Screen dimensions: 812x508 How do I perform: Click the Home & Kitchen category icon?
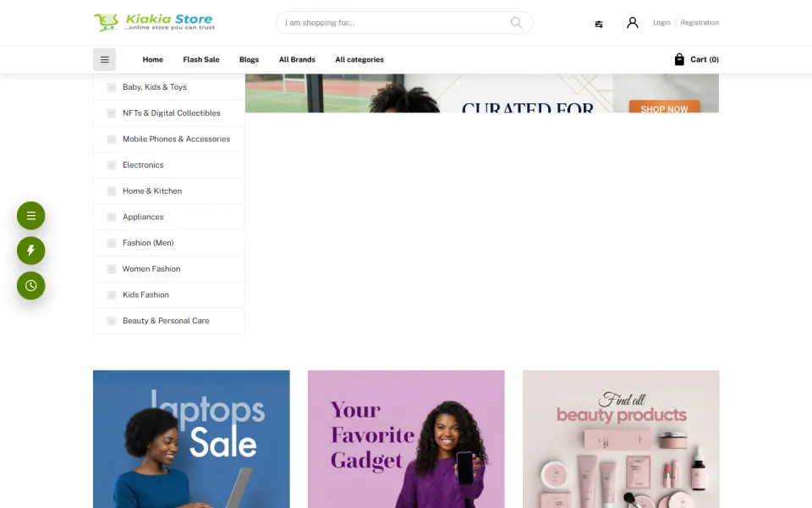click(112, 190)
